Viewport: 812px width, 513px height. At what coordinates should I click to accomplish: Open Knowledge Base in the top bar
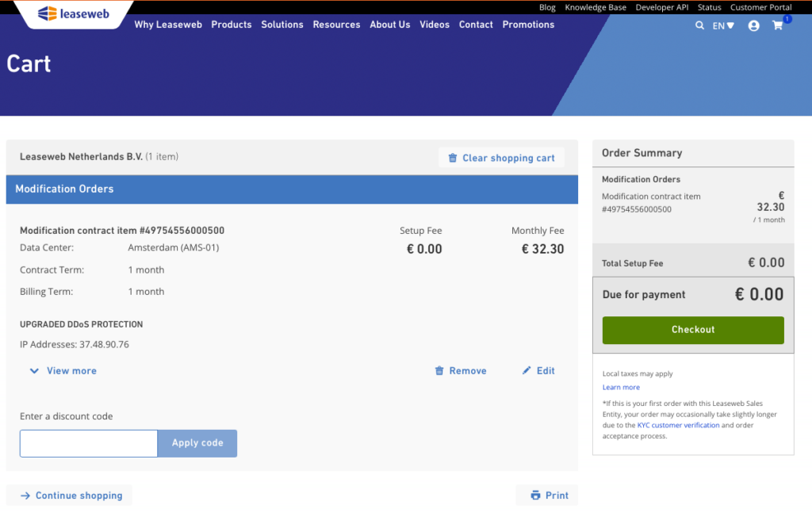[595, 7]
